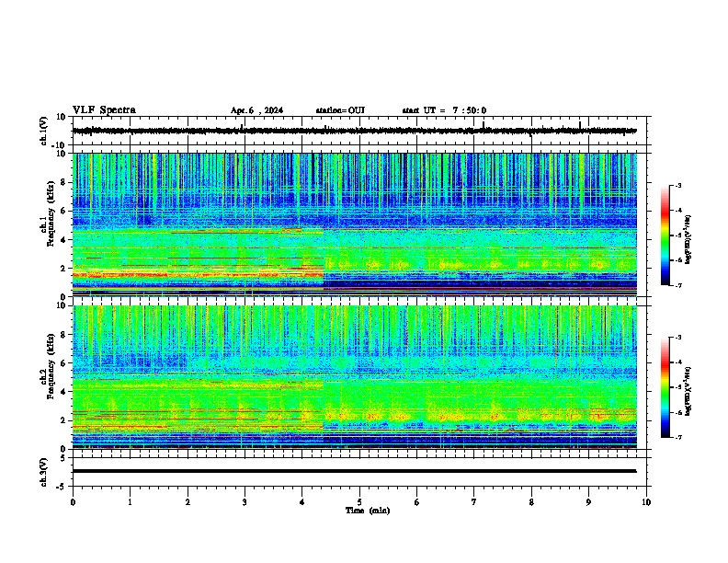The width and height of the screenshot is (728, 563).
Task: Click the 'ch.1 Frequency (kHz)' axis label
Action: 49,213
